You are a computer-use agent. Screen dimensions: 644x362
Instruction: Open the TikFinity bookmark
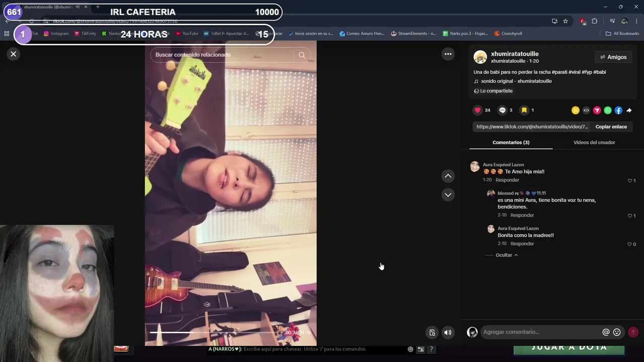click(x=85, y=34)
